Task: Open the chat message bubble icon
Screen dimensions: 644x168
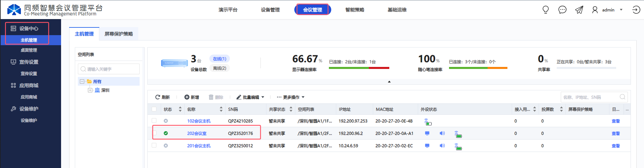Action: (x=562, y=10)
